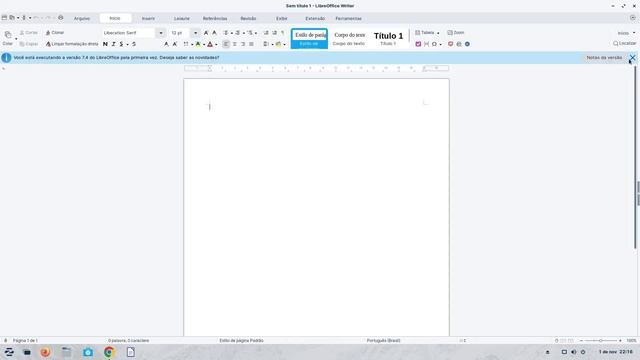Toggle strikethrough formatting
640x360 pixels.
(134, 44)
